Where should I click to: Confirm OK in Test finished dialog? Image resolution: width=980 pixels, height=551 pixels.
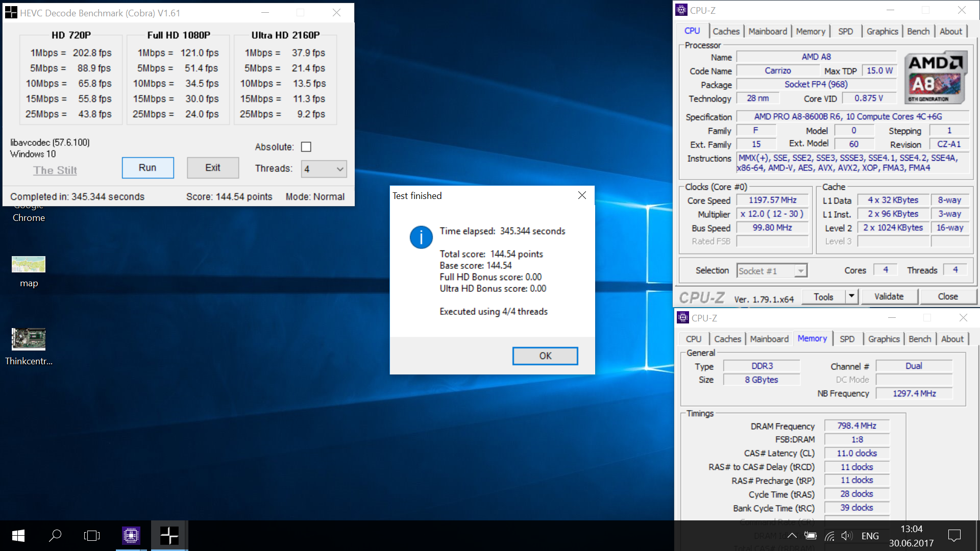click(x=545, y=356)
